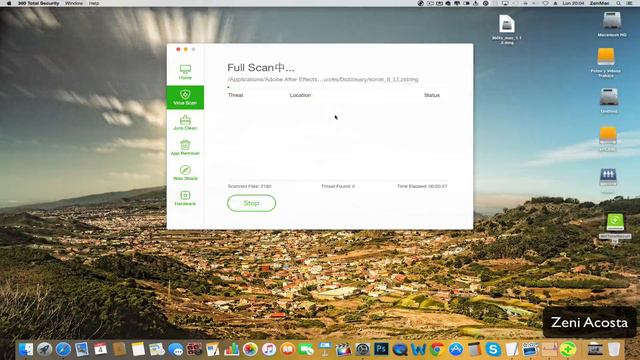The height and width of the screenshot is (360, 640).
Task: Click the Location column header
Action: [x=300, y=95]
